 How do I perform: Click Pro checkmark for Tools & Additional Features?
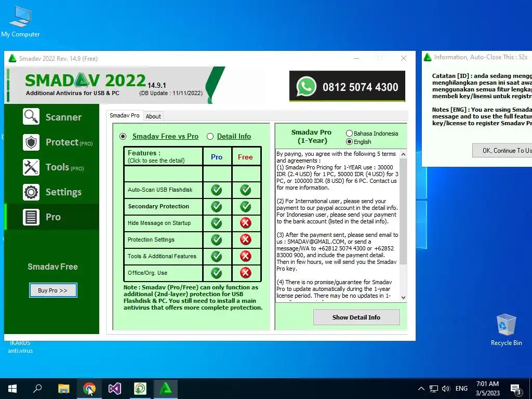[217, 256]
